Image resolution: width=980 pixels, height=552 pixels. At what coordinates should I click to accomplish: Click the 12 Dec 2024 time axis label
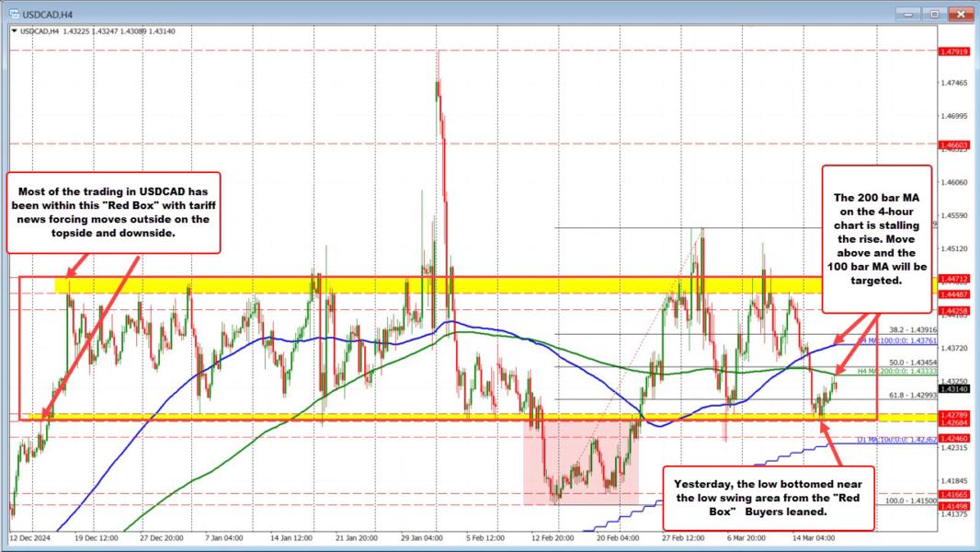[29, 537]
